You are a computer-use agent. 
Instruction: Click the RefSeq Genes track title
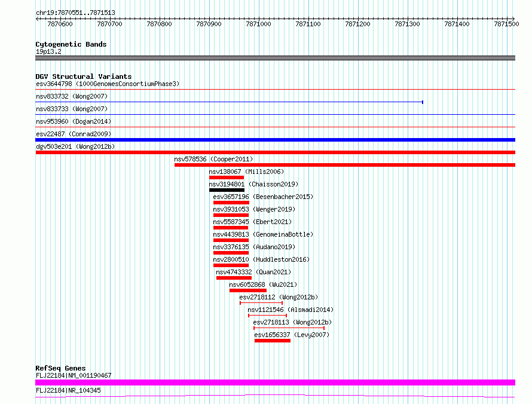(x=60, y=368)
